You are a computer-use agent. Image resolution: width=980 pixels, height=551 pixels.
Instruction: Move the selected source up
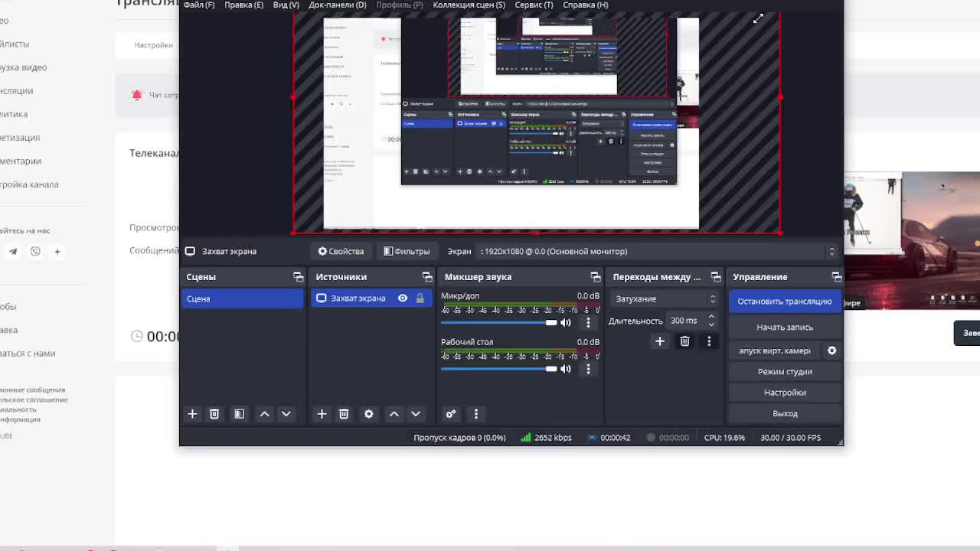[394, 414]
